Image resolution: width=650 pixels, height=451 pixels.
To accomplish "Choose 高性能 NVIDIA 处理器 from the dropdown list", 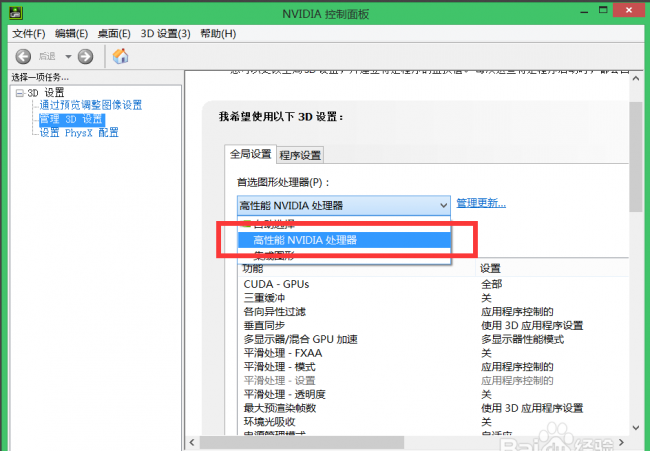I will 344,240.
